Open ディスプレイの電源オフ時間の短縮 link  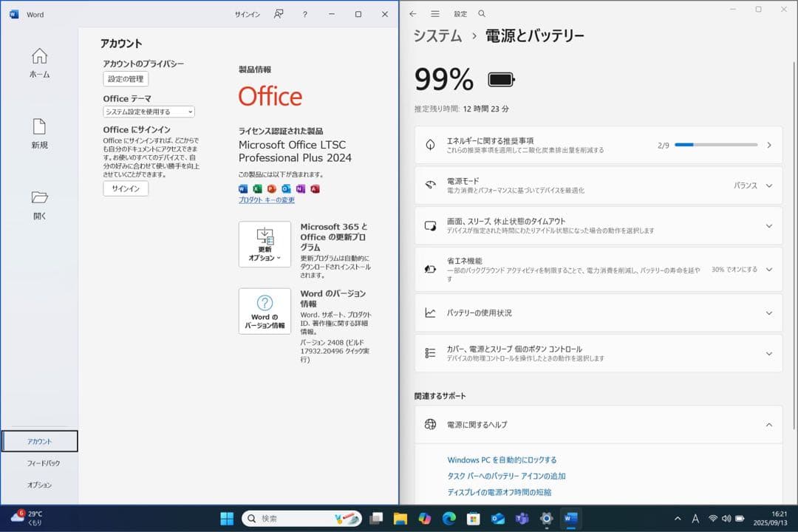(499, 492)
